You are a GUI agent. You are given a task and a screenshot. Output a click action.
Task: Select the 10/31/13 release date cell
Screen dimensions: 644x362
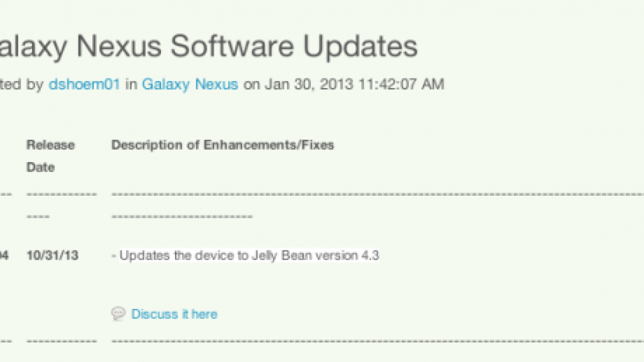click(x=52, y=256)
